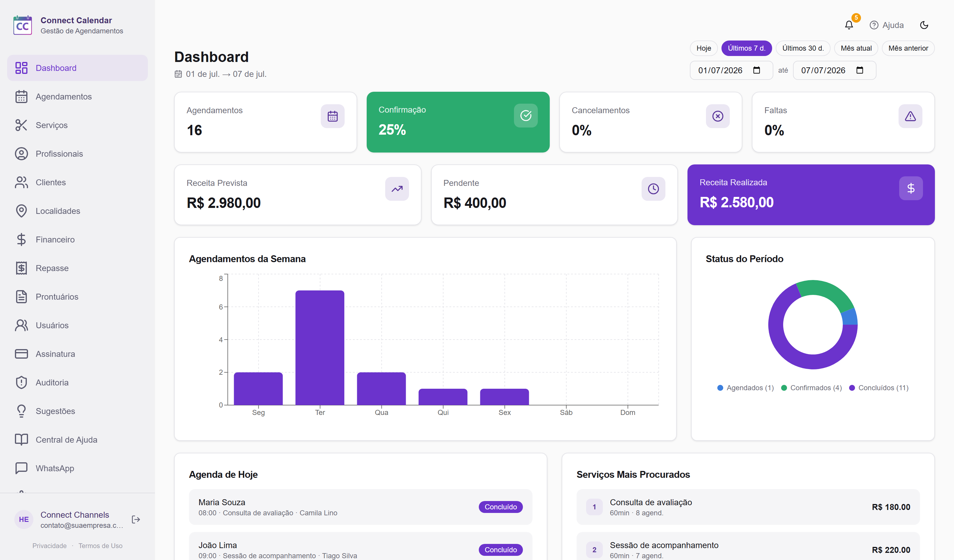Click the Repasse receipt icon
The height and width of the screenshot is (560, 954).
coord(21,268)
